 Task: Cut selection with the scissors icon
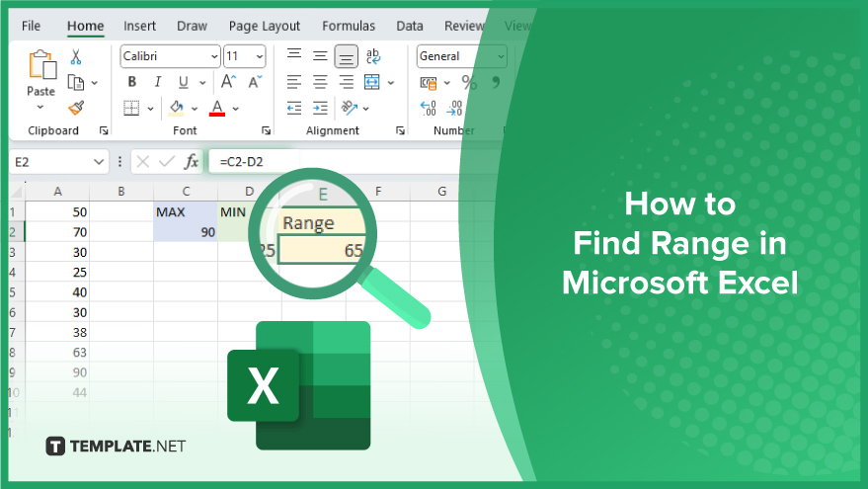click(x=76, y=56)
